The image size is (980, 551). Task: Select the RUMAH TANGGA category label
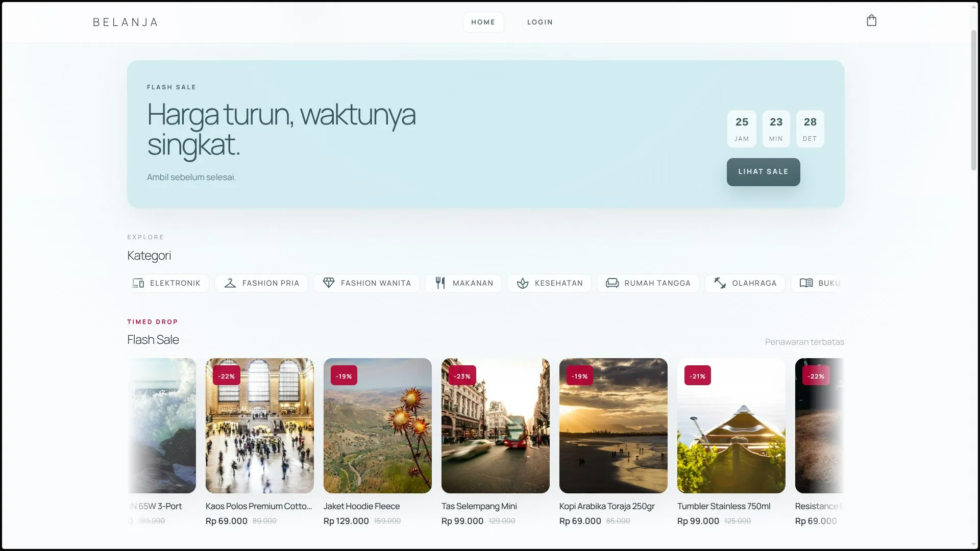coord(657,283)
